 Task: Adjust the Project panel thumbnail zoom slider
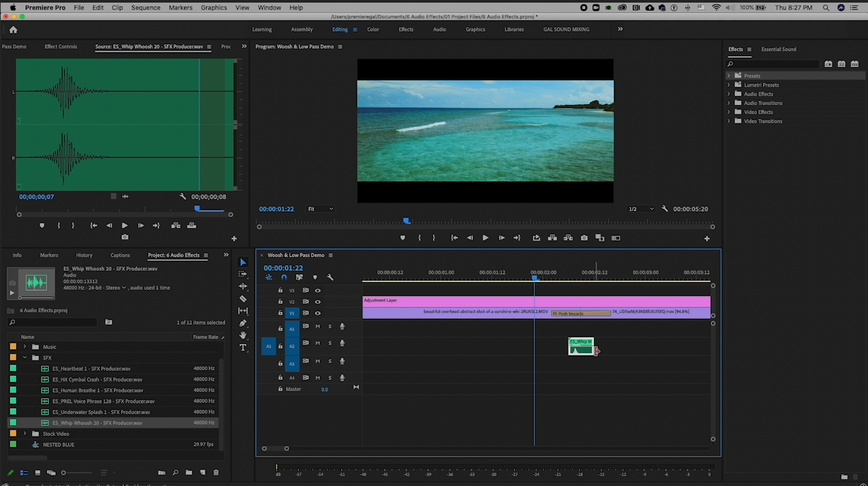click(x=64, y=473)
